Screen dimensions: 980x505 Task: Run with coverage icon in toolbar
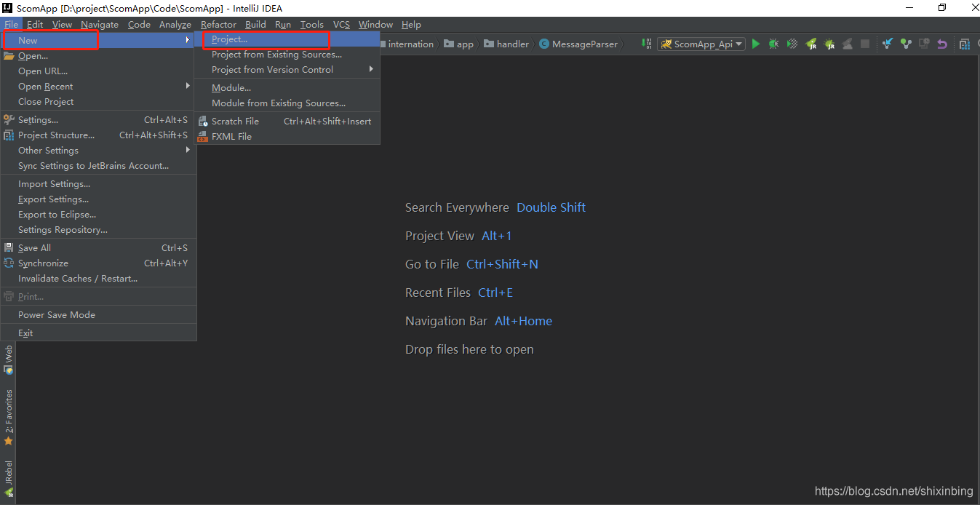[x=792, y=44]
